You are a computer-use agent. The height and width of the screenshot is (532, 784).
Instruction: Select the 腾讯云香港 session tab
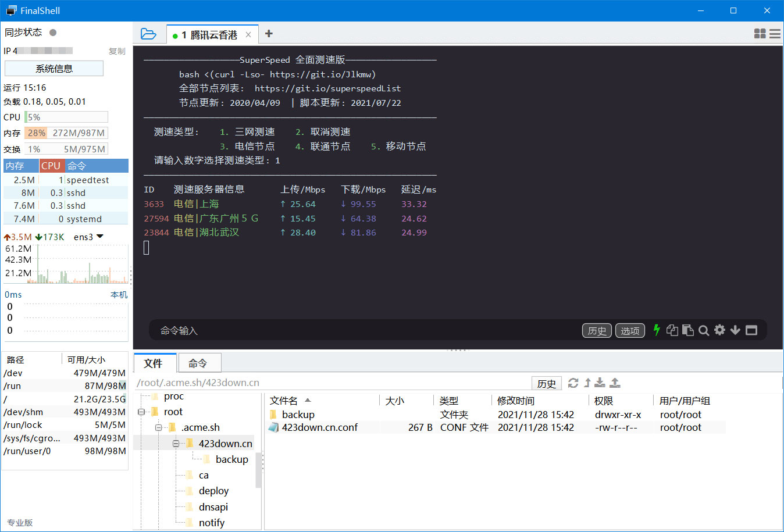pos(211,34)
